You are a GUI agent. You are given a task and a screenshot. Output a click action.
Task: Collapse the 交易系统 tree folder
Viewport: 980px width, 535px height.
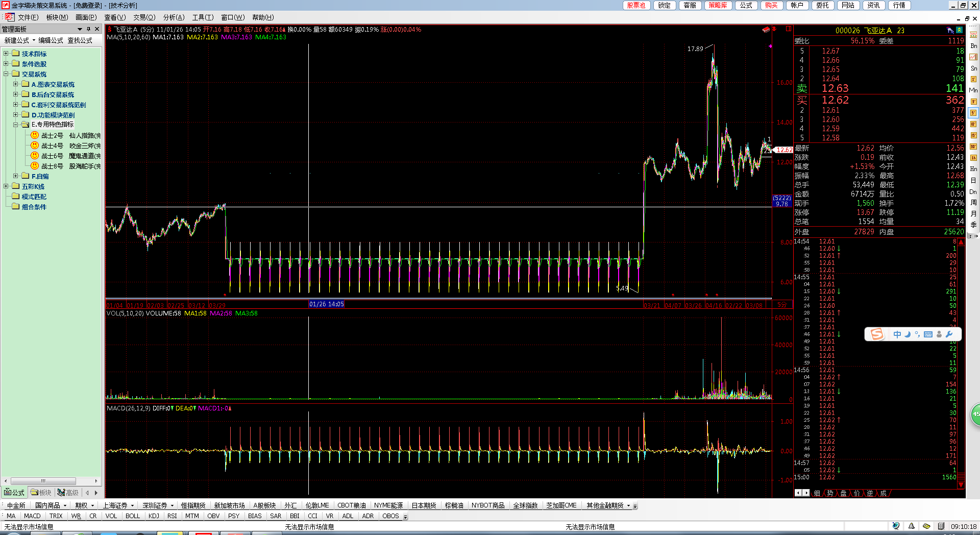click(6, 74)
